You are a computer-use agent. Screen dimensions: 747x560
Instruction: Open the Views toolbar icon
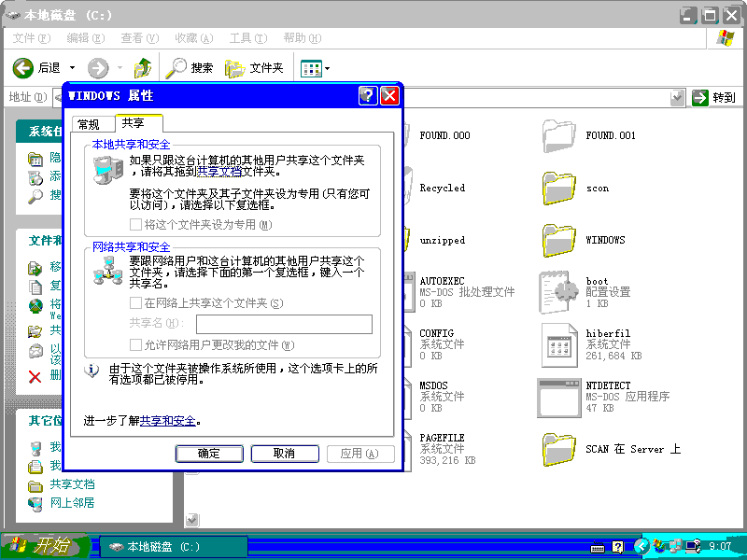[311, 68]
